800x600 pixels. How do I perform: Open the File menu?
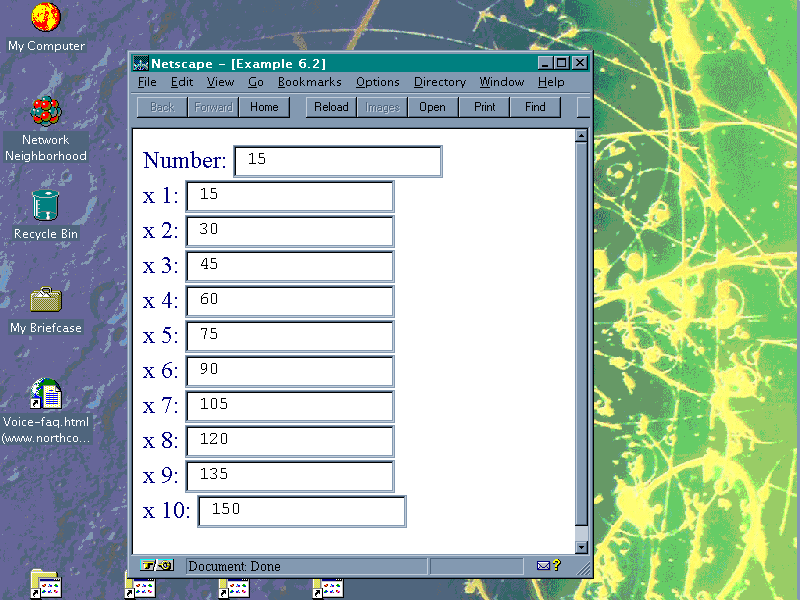pyautogui.click(x=147, y=82)
